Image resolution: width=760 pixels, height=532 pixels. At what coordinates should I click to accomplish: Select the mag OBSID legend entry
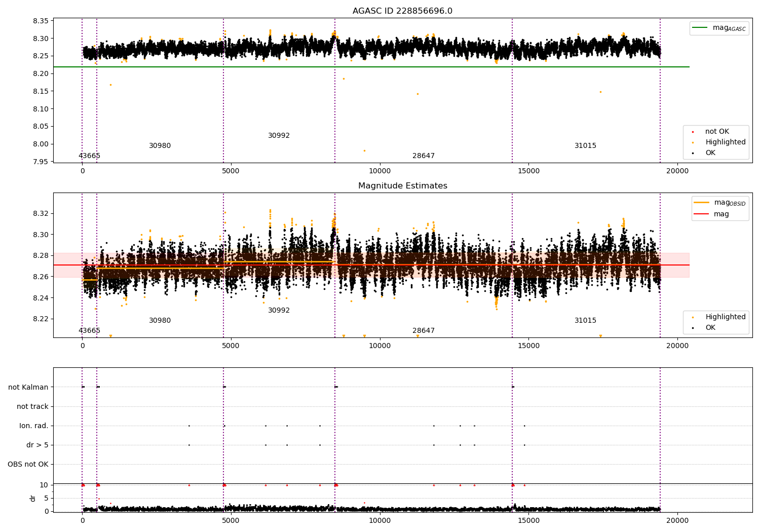(x=720, y=203)
